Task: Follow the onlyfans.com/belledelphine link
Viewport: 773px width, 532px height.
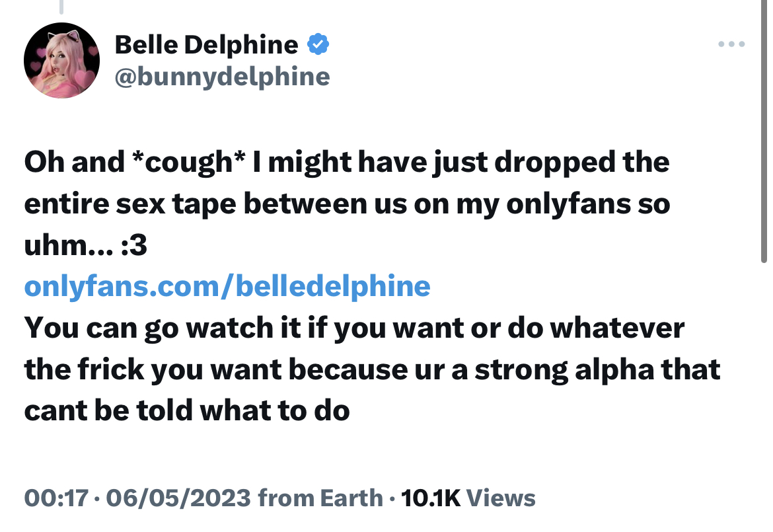Action: pos(227,286)
